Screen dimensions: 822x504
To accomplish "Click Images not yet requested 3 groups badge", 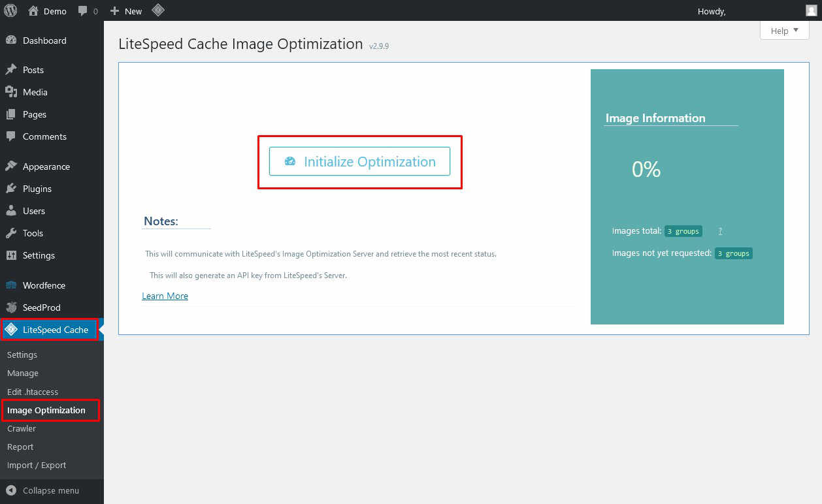I will coord(734,253).
